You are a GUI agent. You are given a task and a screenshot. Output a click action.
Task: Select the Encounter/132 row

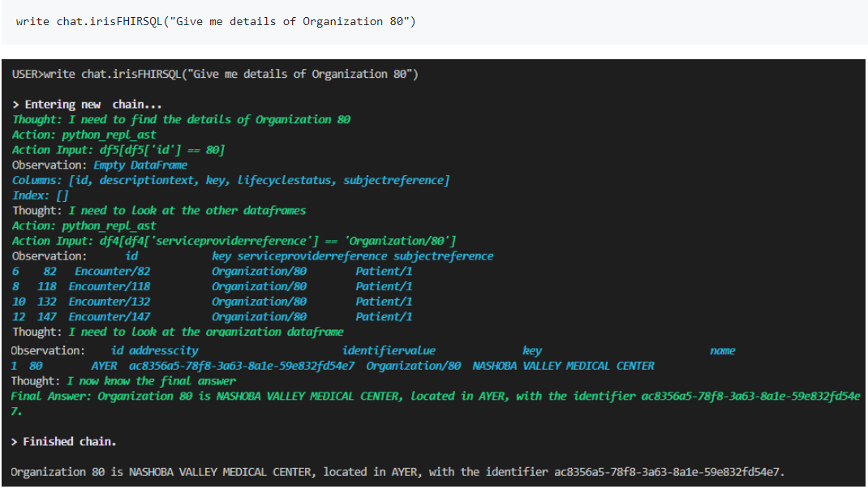pyautogui.click(x=212, y=302)
